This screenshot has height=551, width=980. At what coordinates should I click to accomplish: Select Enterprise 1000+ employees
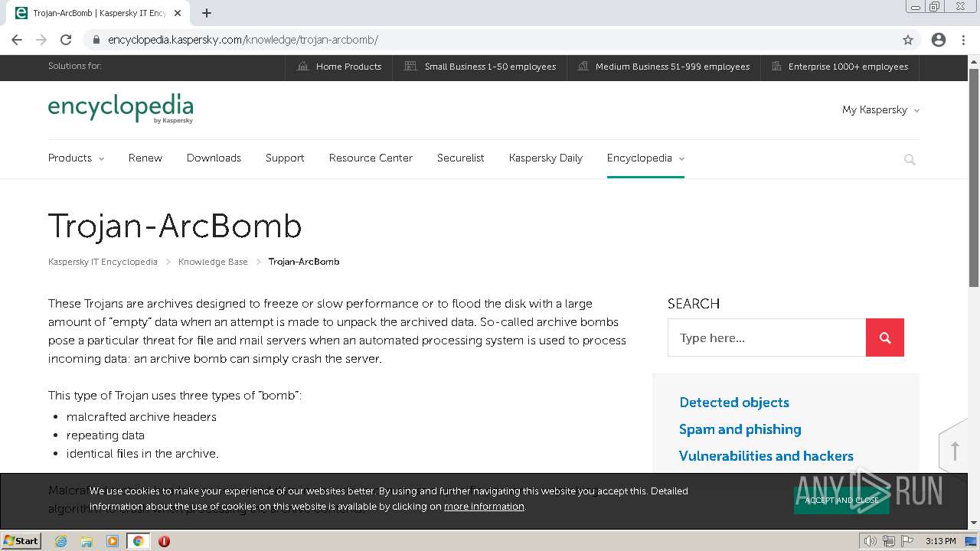pos(840,67)
